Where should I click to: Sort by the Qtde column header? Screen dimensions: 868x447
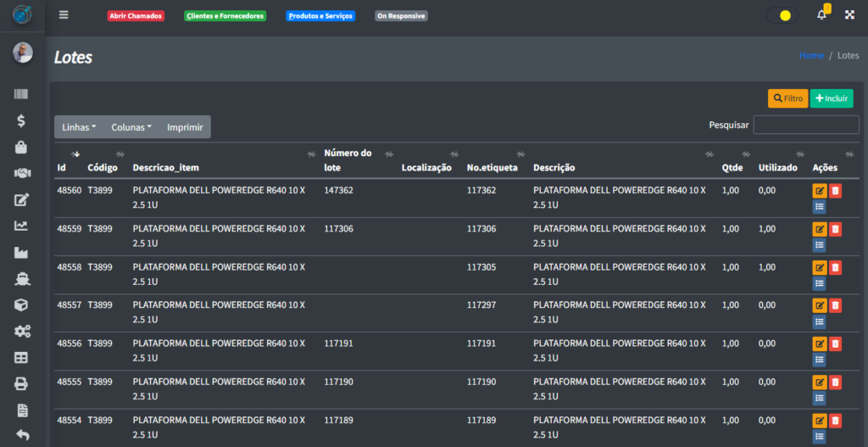click(x=732, y=167)
